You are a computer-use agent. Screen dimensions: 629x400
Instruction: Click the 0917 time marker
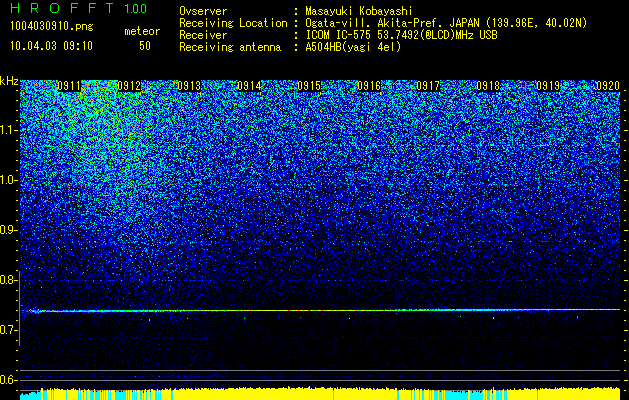428,86
